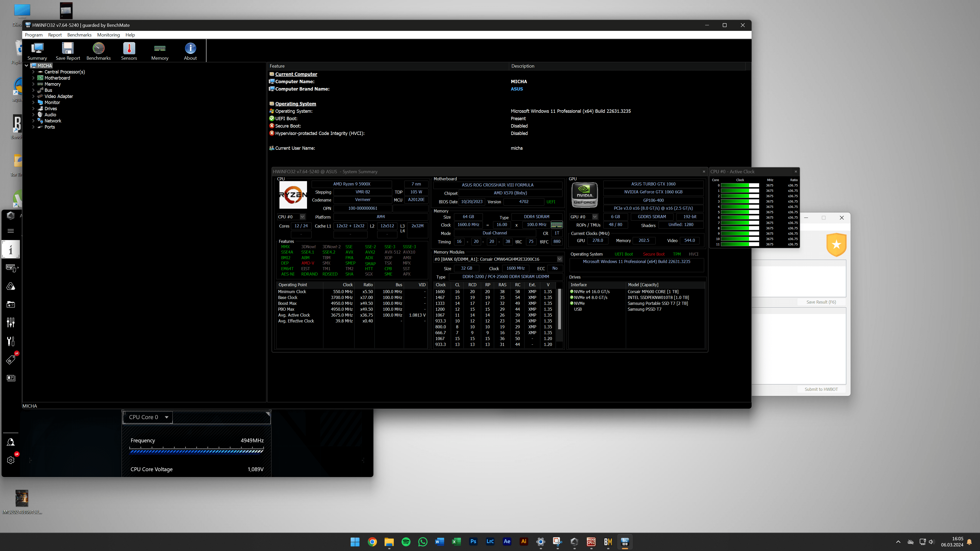Open the Help menu
Viewport: 980px width, 551px height.
click(x=130, y=35)
